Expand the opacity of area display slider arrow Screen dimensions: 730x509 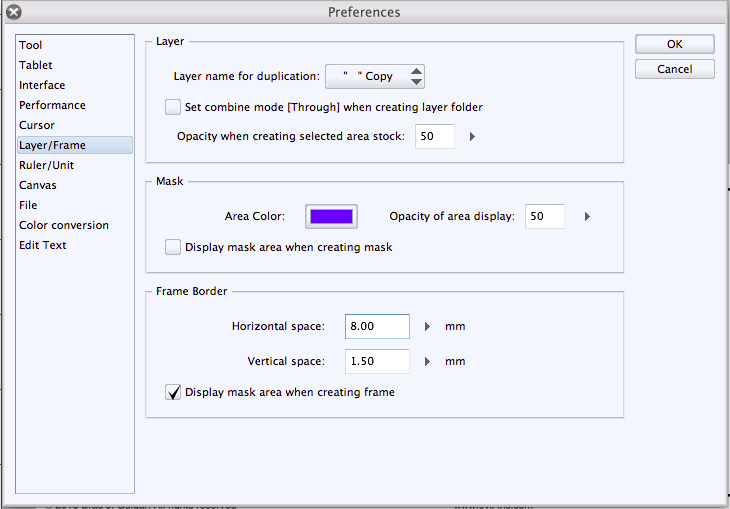click(x=587, y=216)
